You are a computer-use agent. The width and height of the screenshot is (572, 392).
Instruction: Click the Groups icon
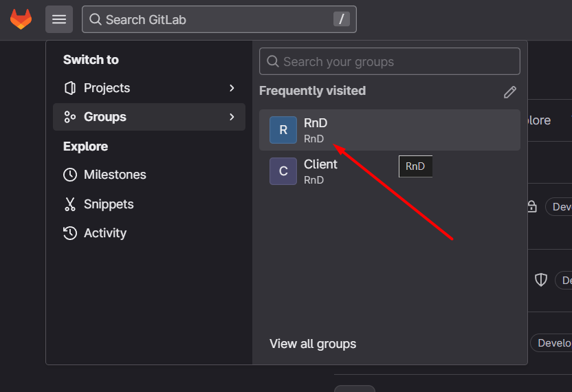(70, 117)
